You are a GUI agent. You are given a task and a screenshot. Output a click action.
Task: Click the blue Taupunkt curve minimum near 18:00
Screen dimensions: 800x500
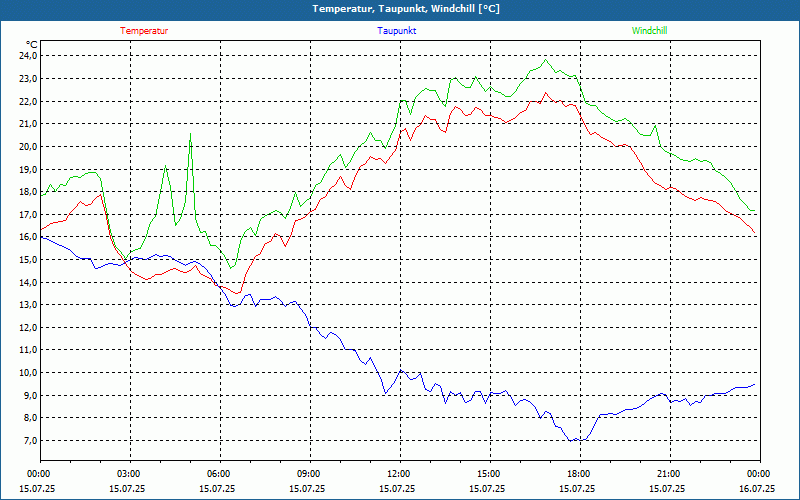[x=570, y=440]
